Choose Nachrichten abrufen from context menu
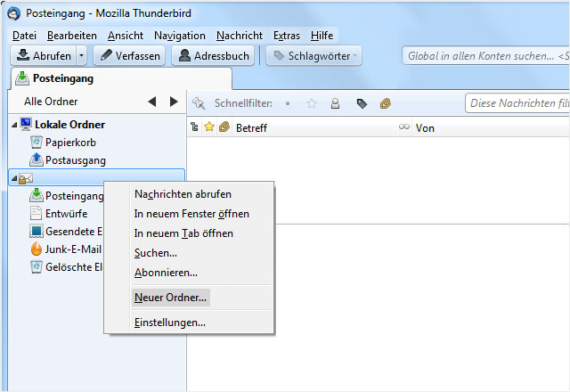This screenshot has width=570, height=392. pos(183,194)
